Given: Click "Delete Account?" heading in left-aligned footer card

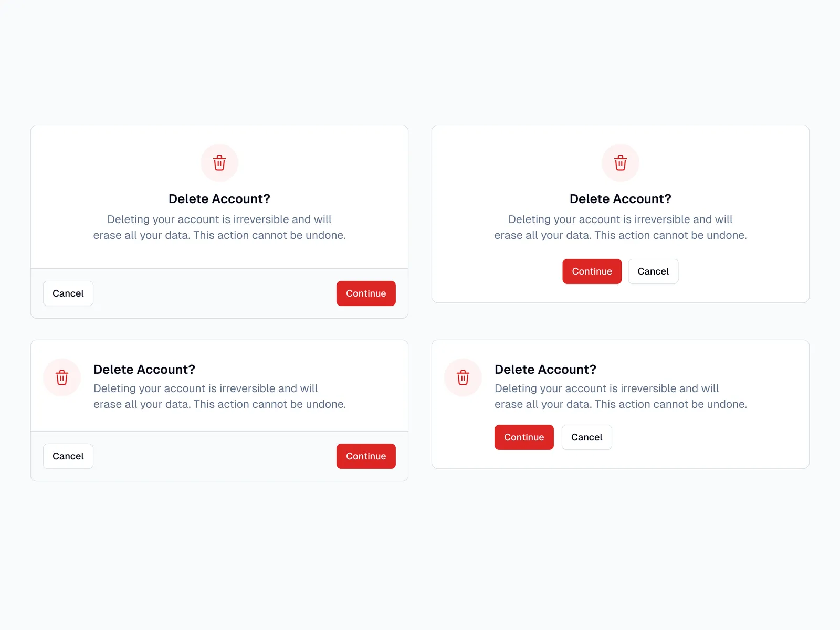Looking at the screenshot, I should point(144,370).
